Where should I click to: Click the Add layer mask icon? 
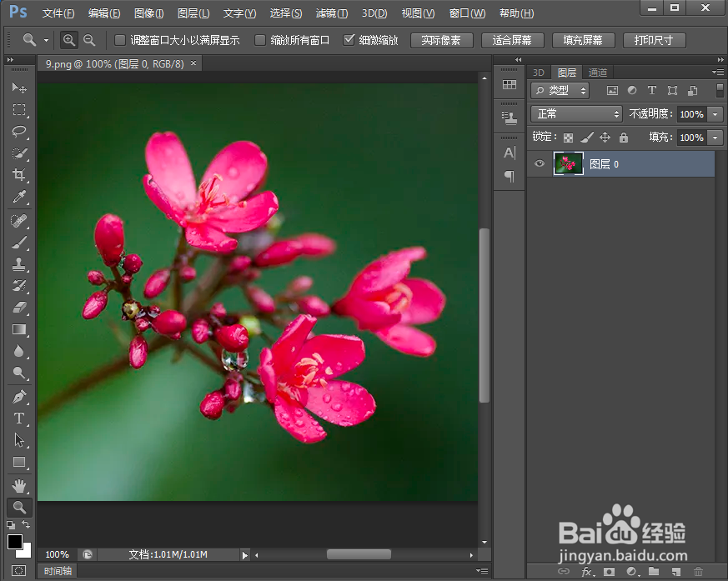tap(609, 572)
